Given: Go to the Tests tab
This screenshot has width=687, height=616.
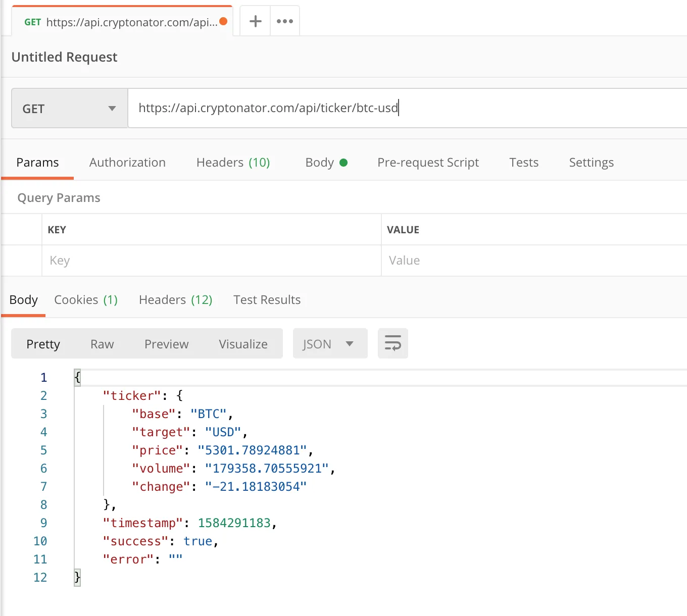Looking at the screenshot, I should point(524,163).
